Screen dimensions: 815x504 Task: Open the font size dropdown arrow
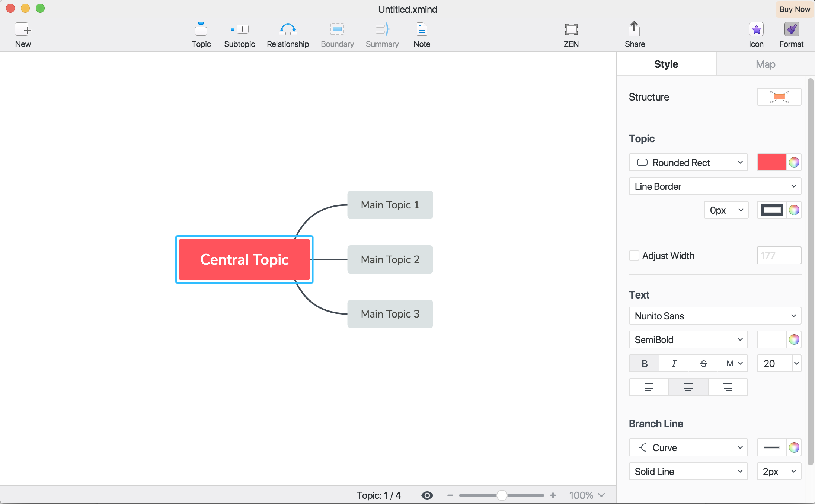[x=796, y=363]
